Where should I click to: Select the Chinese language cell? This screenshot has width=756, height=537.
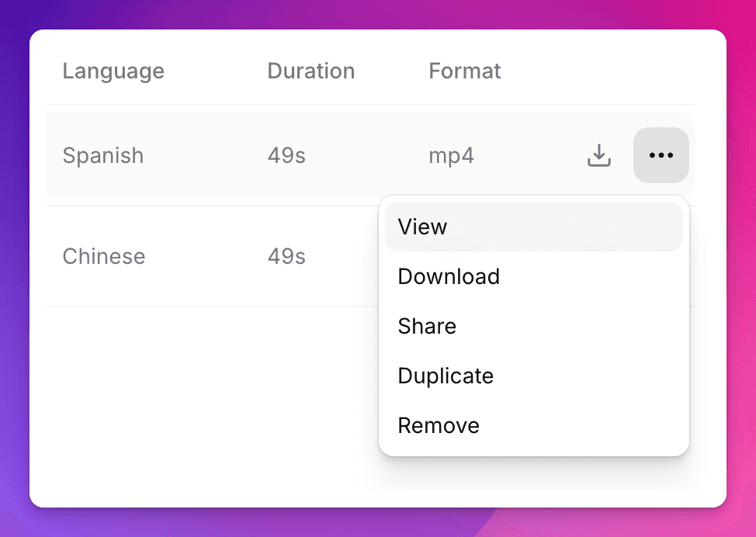coord(104,256)
